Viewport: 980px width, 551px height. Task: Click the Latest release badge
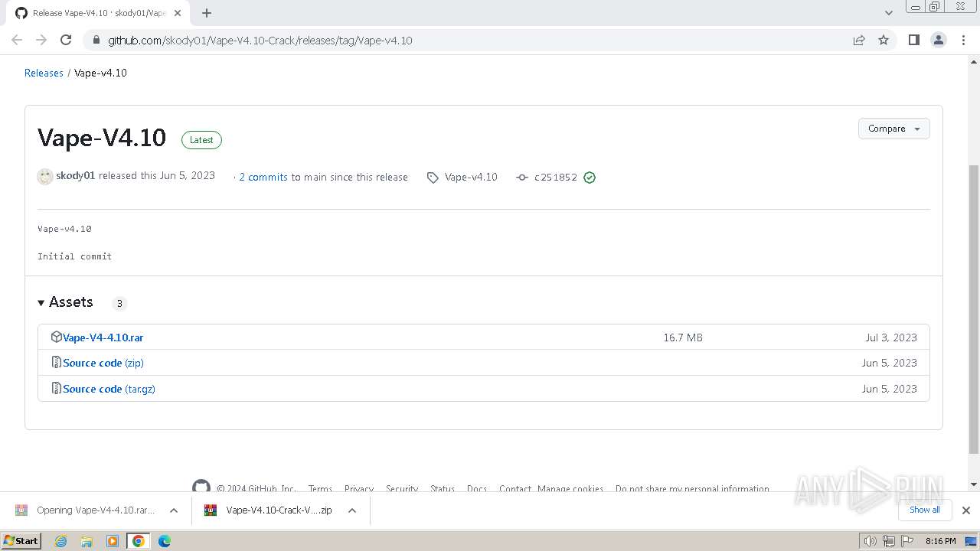(201, 140)
